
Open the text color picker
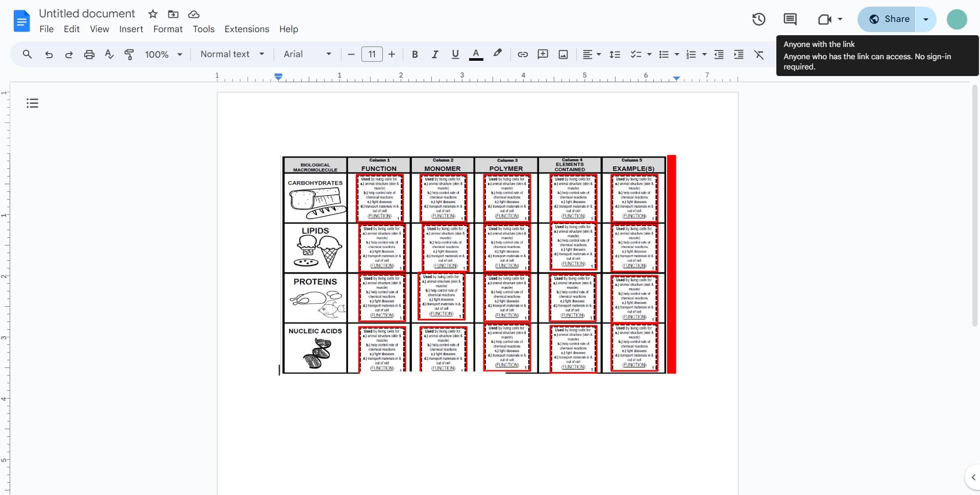tap(476, 55)
